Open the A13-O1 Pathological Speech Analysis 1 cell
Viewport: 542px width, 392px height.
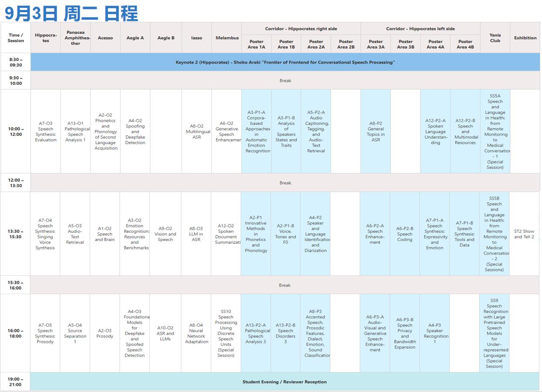point(75,131)
